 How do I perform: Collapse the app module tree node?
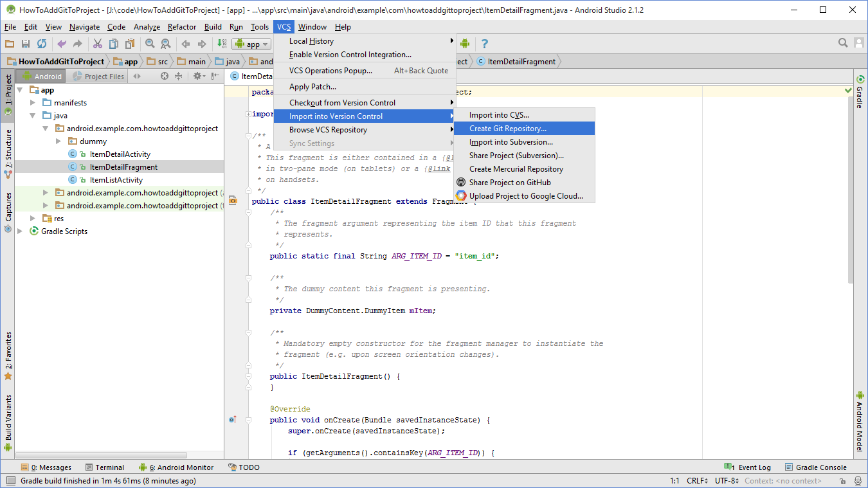coord(21,90)
